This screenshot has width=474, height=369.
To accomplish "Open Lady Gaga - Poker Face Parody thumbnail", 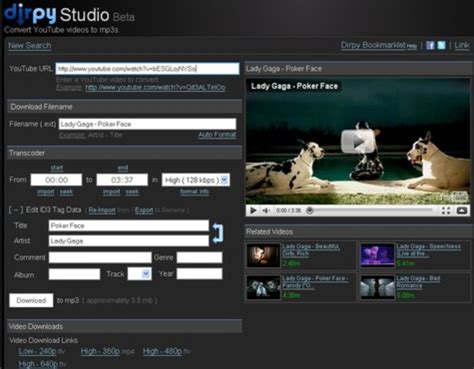I will 263,287.
